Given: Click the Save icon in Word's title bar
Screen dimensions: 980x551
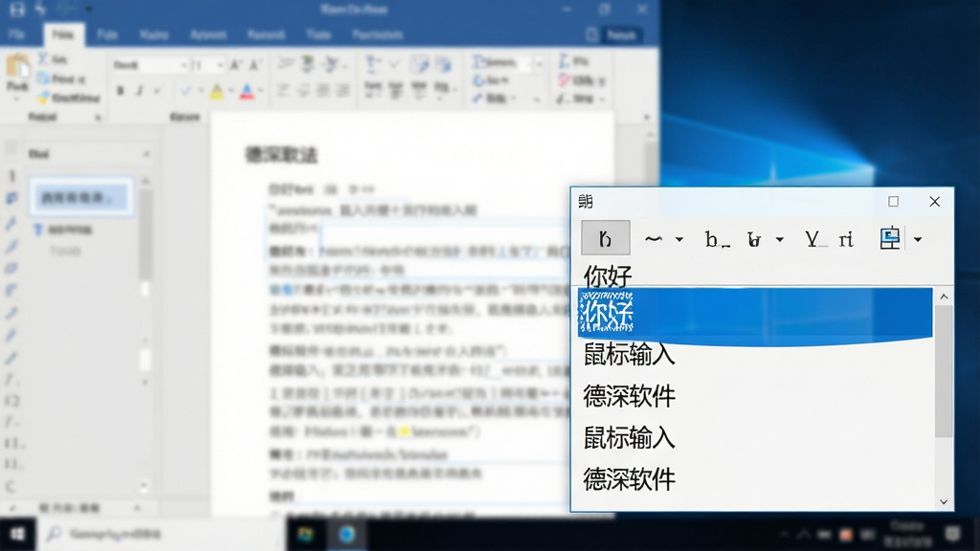Looking at the screenshot, I should pyautogui.click(x=17, y=10).
